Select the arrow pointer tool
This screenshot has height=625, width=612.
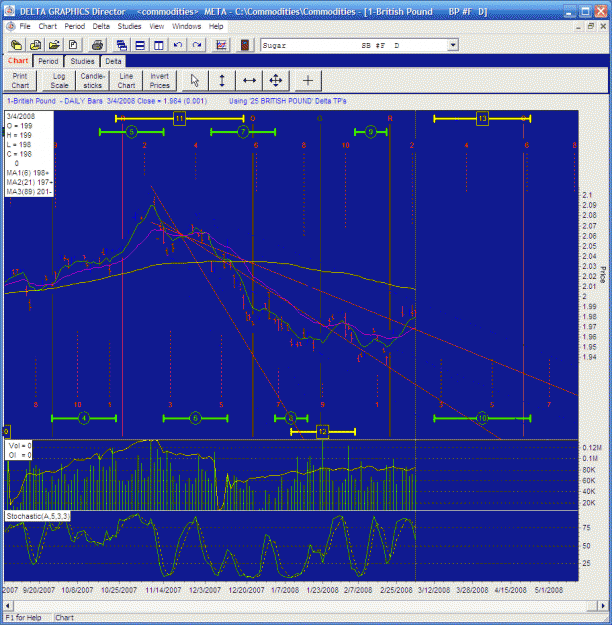coord(195,81)
